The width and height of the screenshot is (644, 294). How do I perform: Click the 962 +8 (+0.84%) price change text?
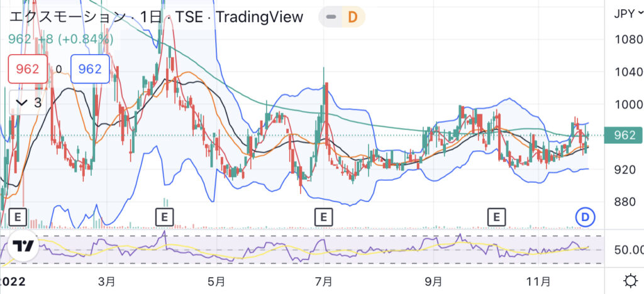click(61, 40)
